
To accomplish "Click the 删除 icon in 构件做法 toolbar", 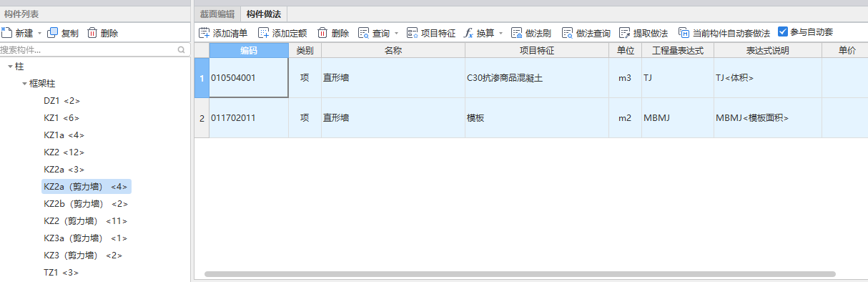I will [322, 33].
